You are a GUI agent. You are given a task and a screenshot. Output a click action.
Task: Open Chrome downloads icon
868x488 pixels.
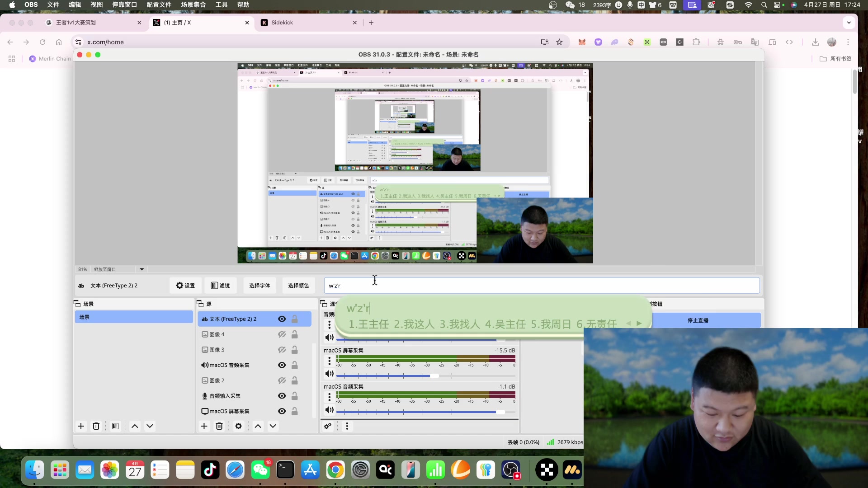pos(815,42)
